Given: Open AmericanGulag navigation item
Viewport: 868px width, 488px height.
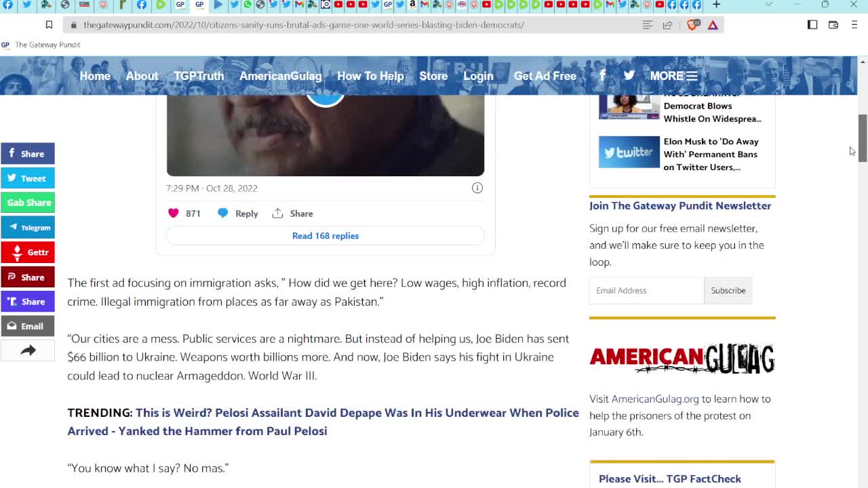Looking at the screenshot, I should (x=280, y=76).
